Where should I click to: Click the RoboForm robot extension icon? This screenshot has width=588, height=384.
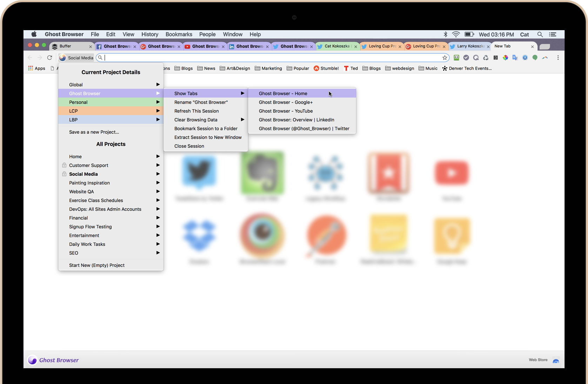pos(456,58)
